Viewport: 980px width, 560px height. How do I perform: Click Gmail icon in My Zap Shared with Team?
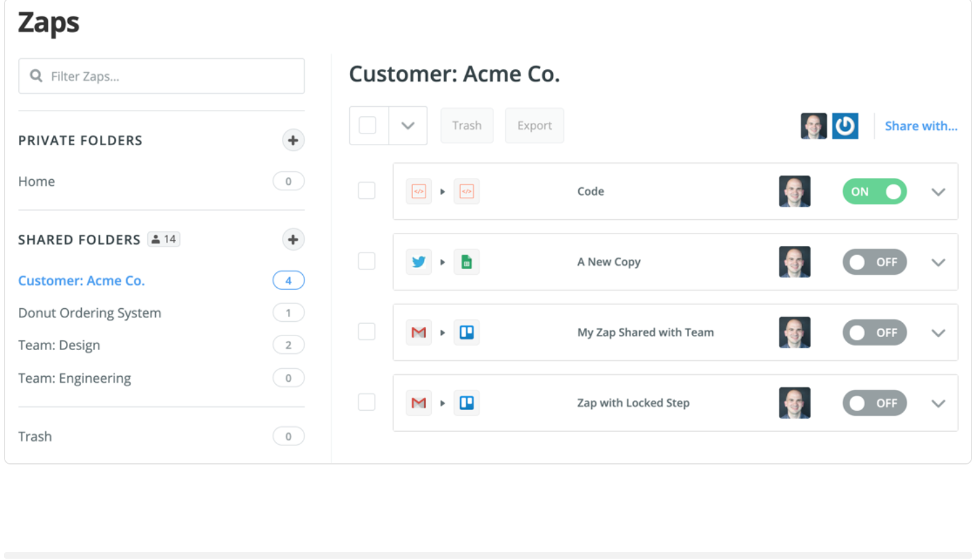419,332
